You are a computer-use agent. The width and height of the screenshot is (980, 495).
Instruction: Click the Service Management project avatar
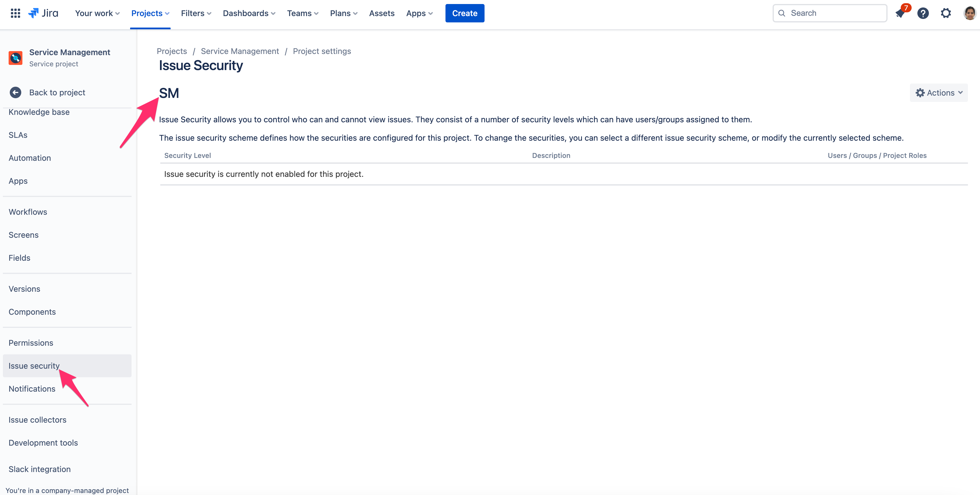click(x=16, y=58)
